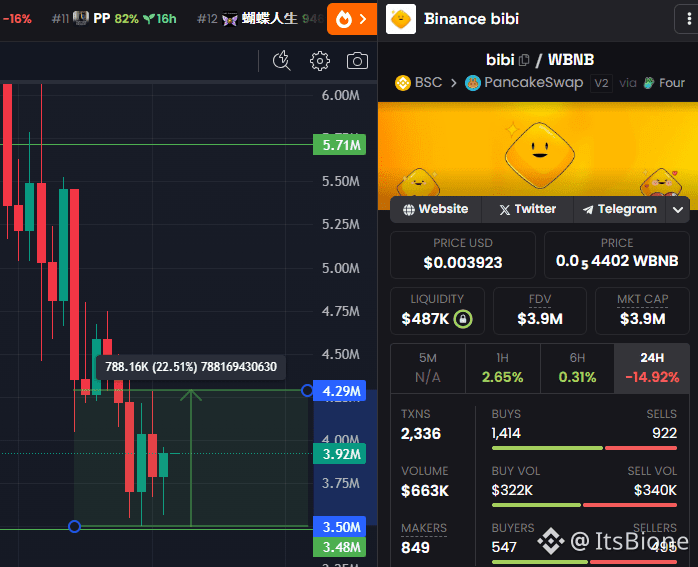Click PancakeSwap exchange link
Image resolution: width=698 pixels, height=567 pixels.
533,83
